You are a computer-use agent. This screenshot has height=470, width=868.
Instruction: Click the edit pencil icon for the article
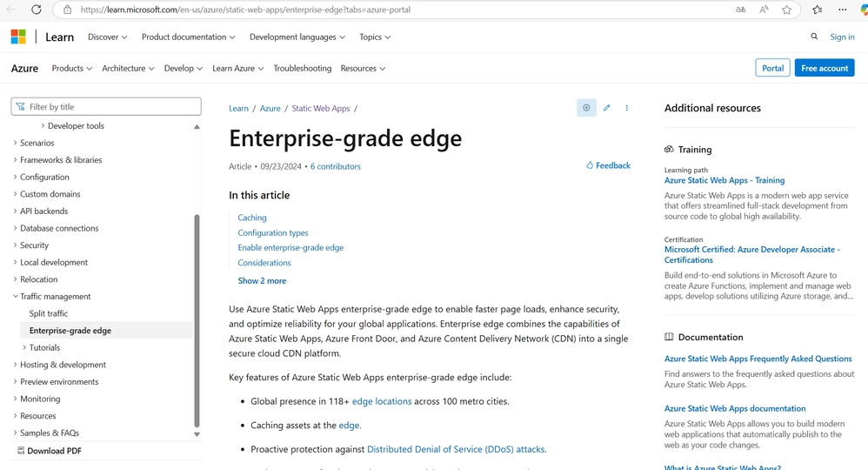[607, 108]
